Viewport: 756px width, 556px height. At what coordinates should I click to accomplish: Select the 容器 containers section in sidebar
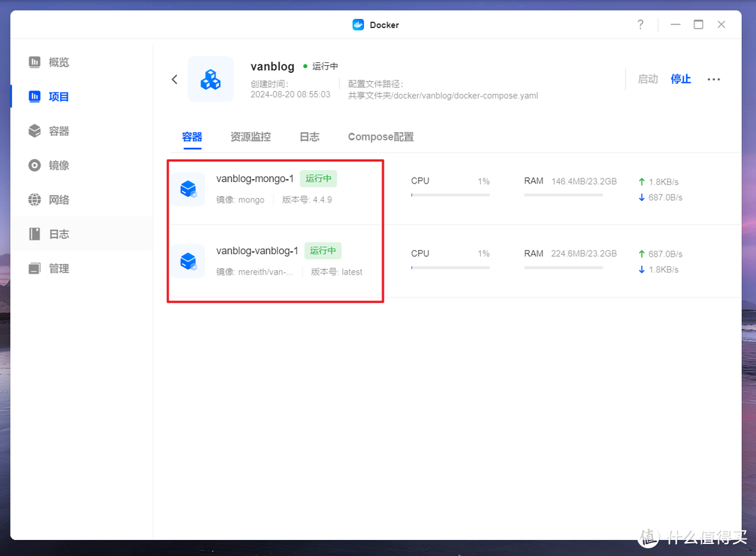pyautogui.click(x=49, y=130)
